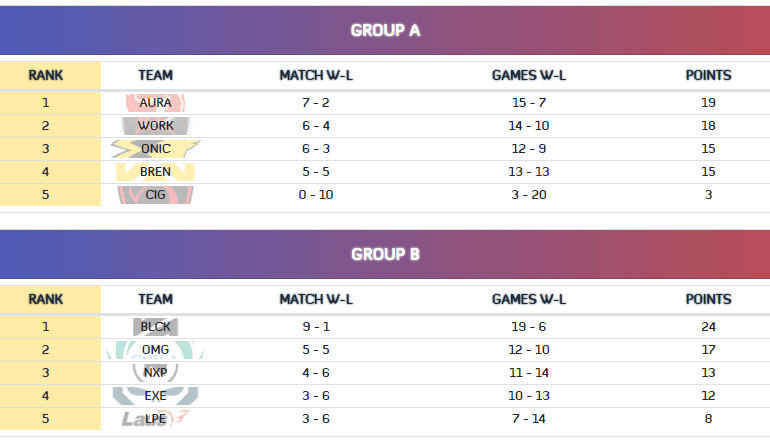Viewport: 770px width, 447px height.
Task: Select Group B GAMES W-L column header
Action: pyautogui.click(x=528, y=299)
